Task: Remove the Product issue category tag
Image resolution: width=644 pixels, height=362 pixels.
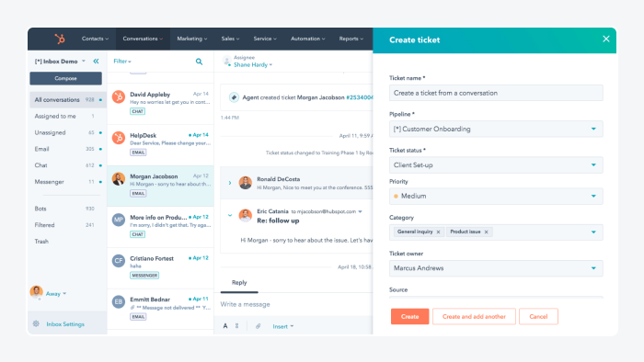Action: (x=487, y=232)
